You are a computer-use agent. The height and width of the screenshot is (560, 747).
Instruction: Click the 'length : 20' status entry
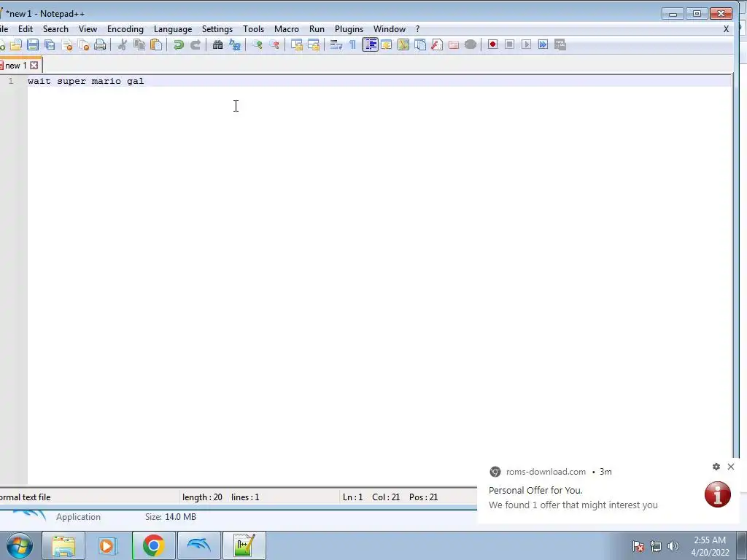203,497
